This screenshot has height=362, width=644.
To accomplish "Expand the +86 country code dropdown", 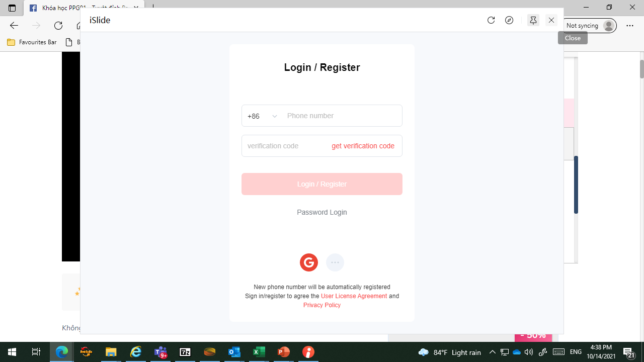I will (262, 116).
